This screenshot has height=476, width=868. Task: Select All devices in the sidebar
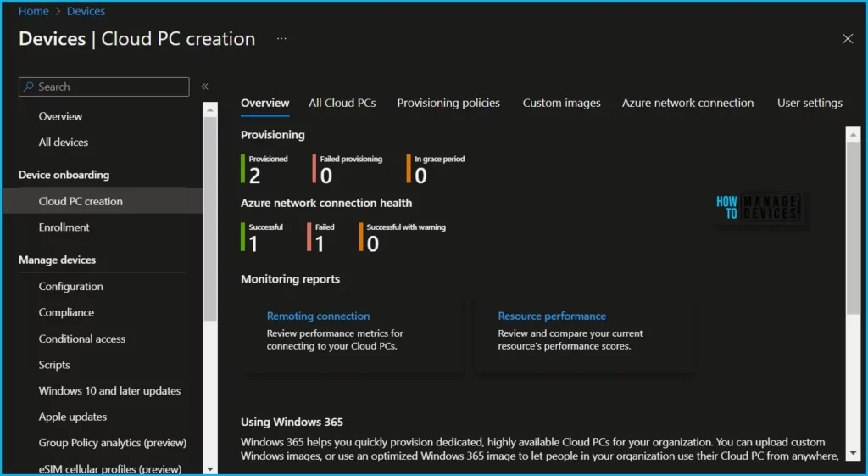pyautogui.click(x=63, y=143)
